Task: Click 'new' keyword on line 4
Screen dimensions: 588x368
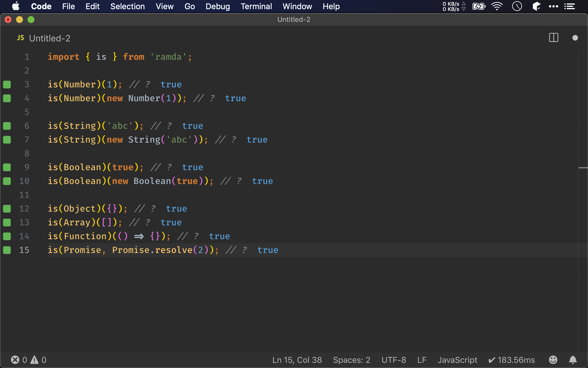Action: (115, 98)
